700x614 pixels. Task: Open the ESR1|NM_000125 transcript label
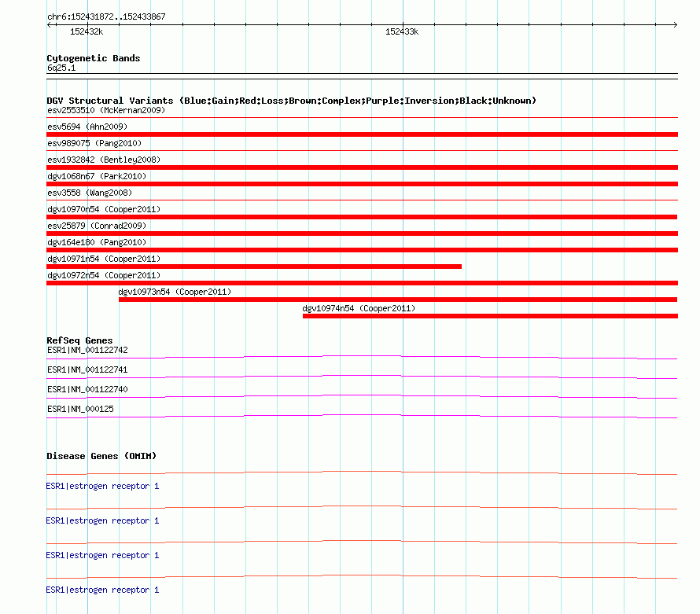(x=80, y=409)
